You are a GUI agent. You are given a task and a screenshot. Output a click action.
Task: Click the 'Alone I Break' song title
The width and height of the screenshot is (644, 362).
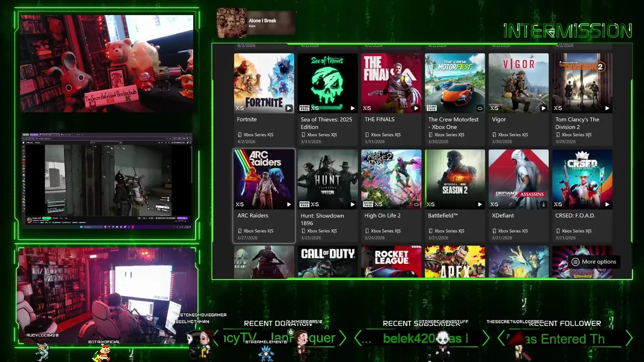pos(263,21)
